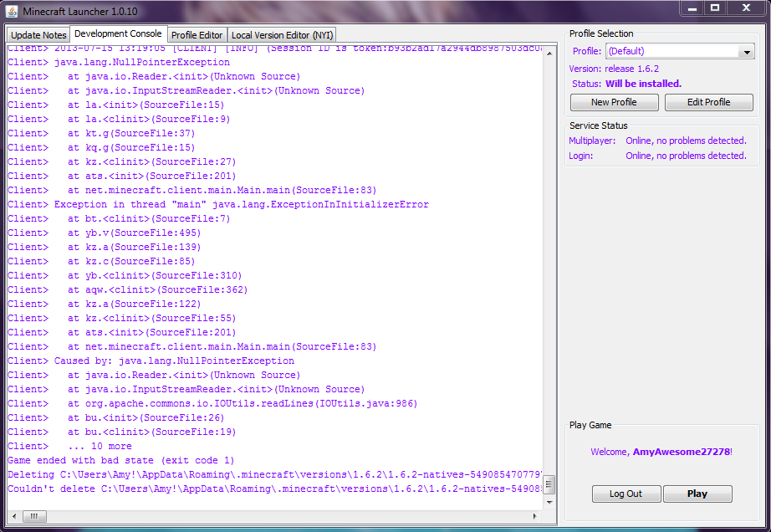
Task: Click 'at kz.a(SourceFile:122)' line
Action: tap(105, 304)
